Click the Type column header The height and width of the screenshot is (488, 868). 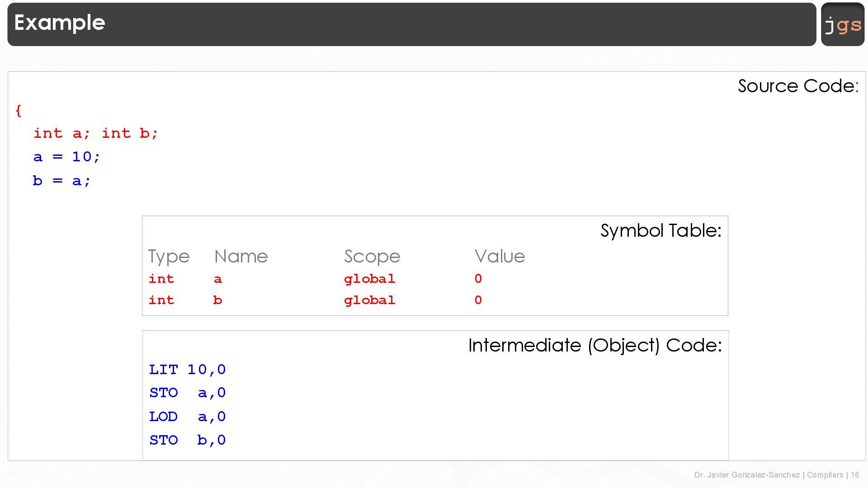(x=169, y=256)
